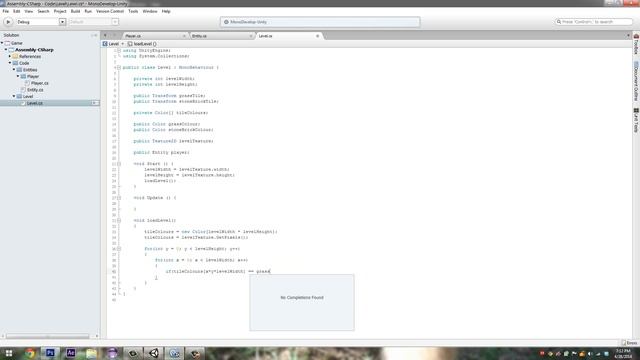Open the document list dropdown arrow at tab bar end
This screenshot has width=640, height=360.
[628, 36]
